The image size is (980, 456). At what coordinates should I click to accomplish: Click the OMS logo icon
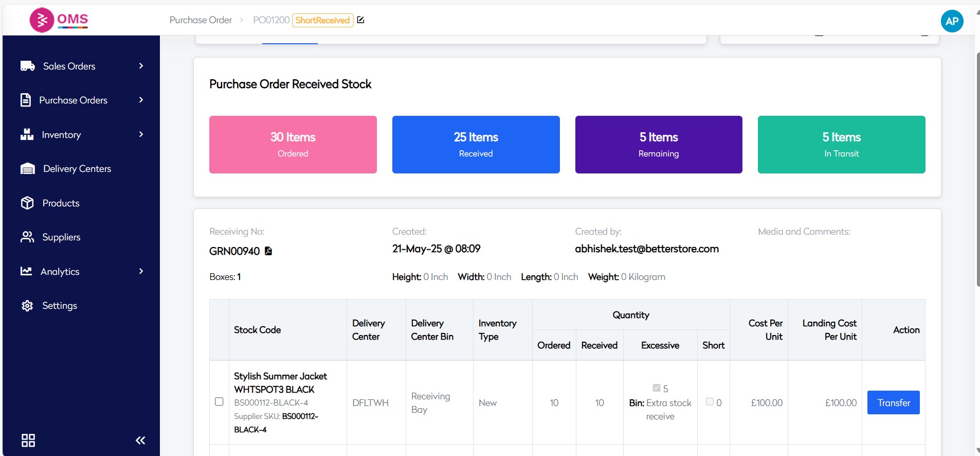click(x=42, y=20)
